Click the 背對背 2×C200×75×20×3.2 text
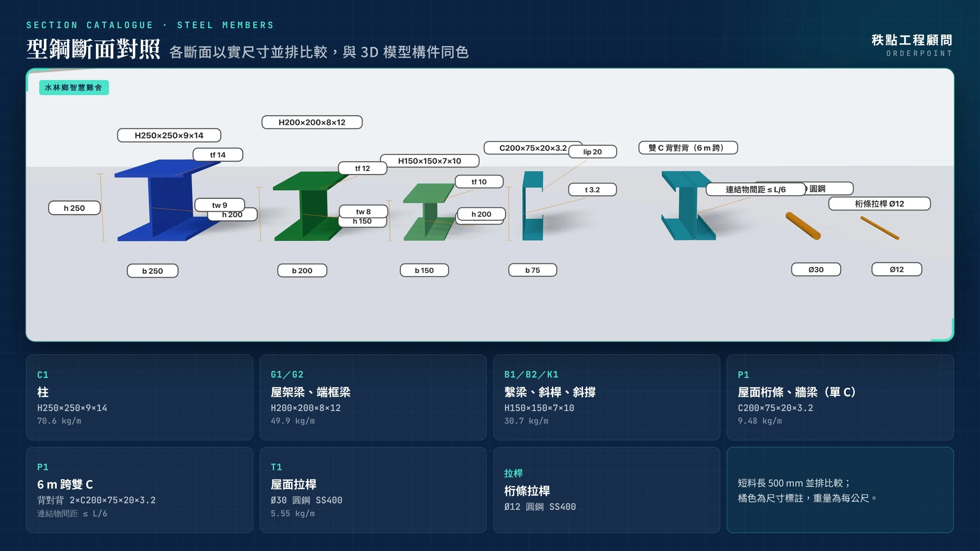 coord(96,500)
